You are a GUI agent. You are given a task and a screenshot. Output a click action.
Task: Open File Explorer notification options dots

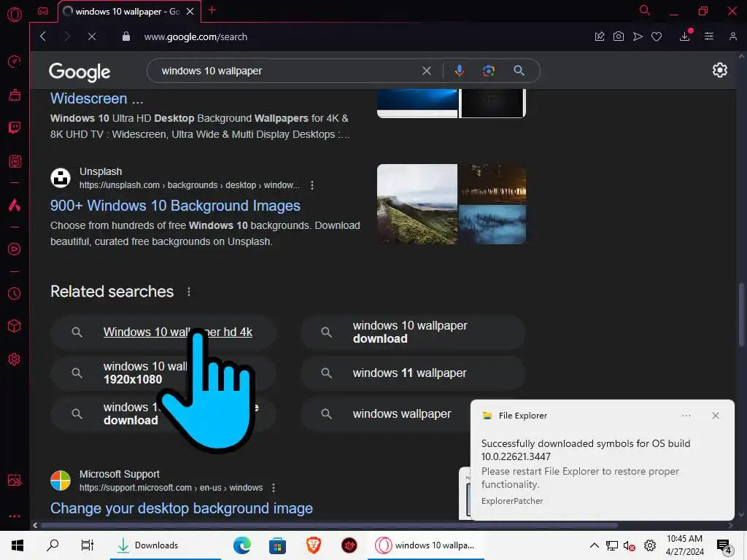click(x=686, y=416)
